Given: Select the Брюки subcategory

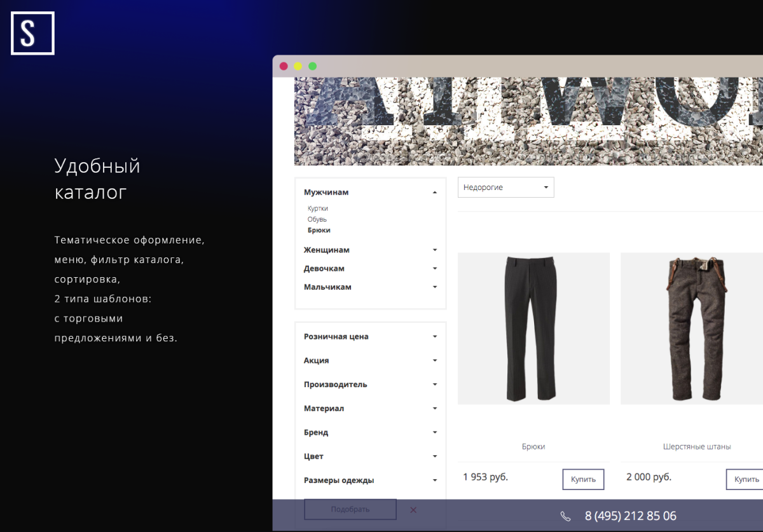Looking at the screenshot, I should click(319, 230).
